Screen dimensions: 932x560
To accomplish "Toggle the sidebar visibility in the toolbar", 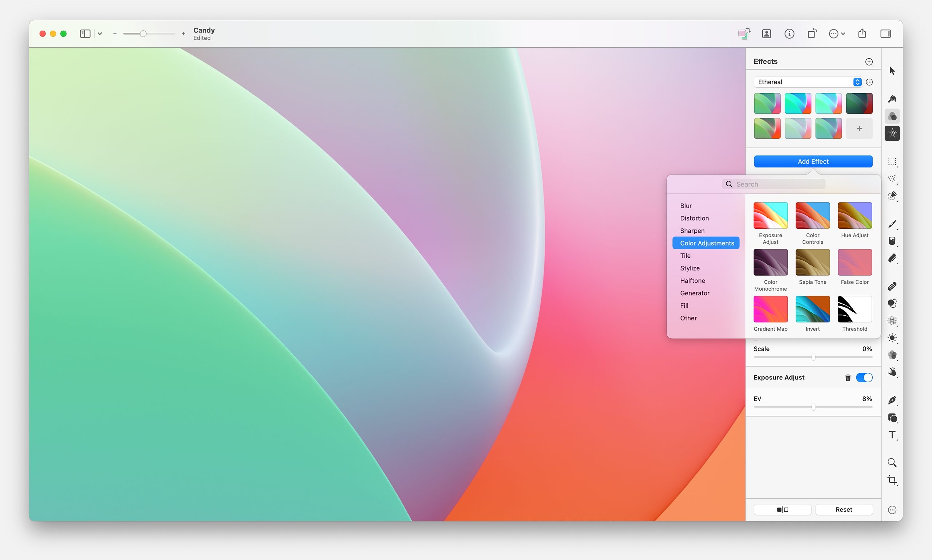I will (85, 33).
